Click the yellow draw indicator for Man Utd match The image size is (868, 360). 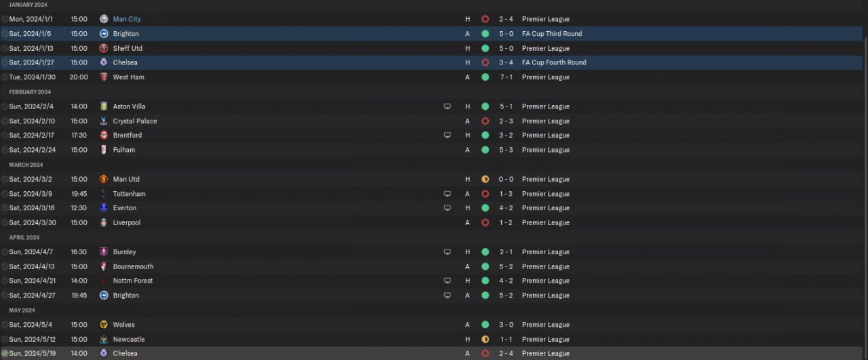[x=486, y=179]
